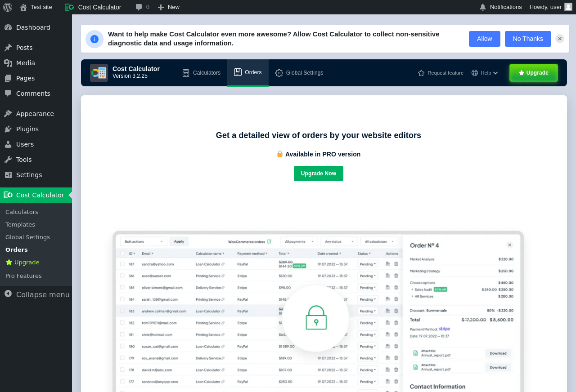Open Pro Features submenu item
The width and height of the screenshot is (576, 392).
23,276
